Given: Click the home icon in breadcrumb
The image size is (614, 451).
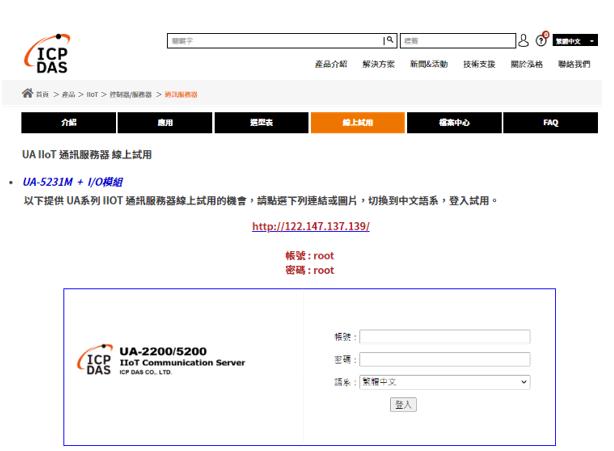Looking at the screenshot, I should [x=27, y=93].
